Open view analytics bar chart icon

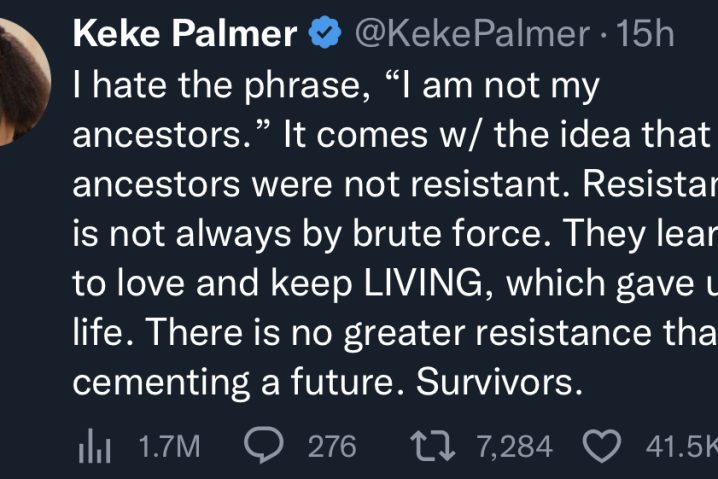click(94, 446)
